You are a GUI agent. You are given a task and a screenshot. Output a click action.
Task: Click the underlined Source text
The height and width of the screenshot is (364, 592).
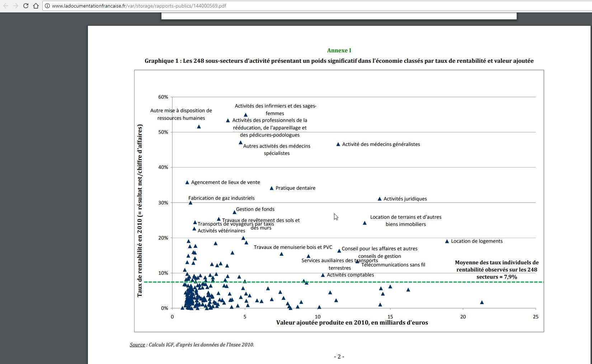pos(137,345)
